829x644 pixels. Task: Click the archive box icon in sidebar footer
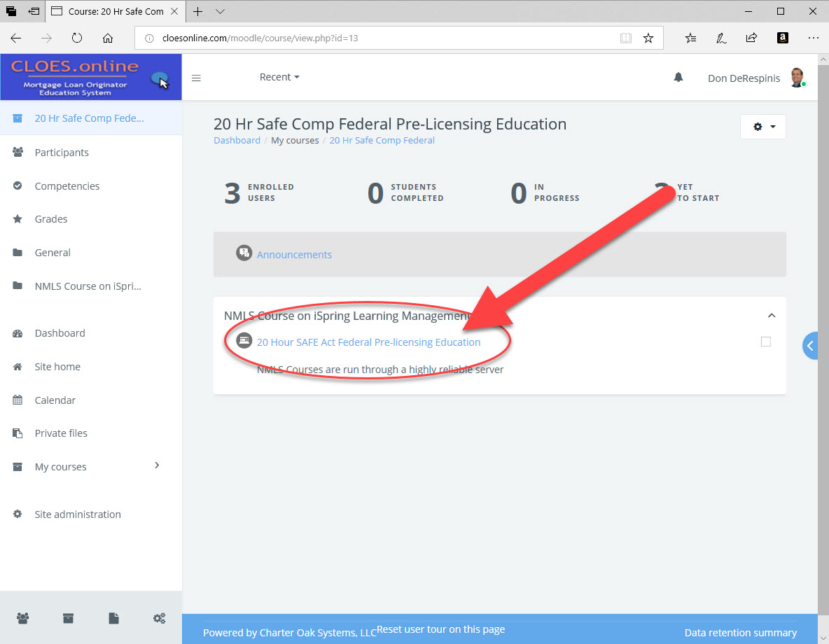(x=68, y=618)
